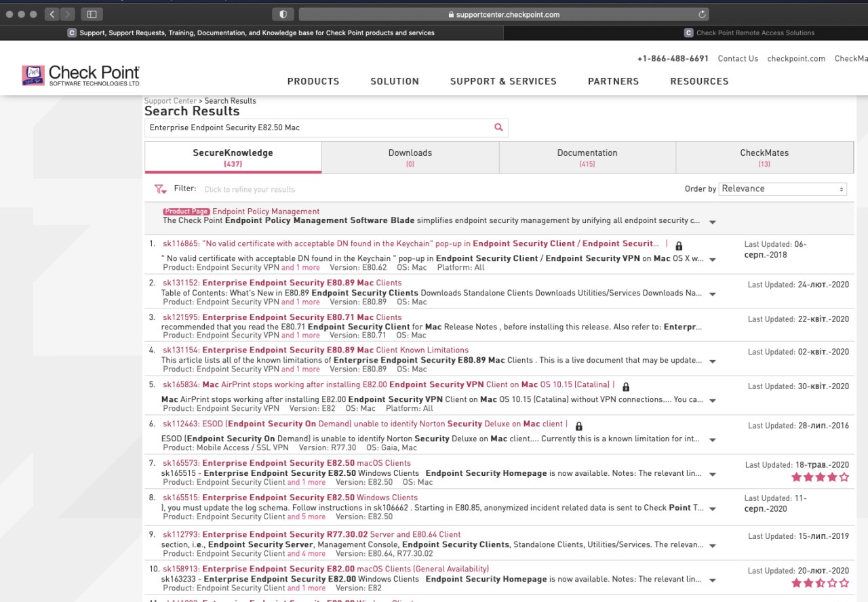Click the Safari address bar
The height and width of the screenshot is (602, 868).
click(504, 14)
